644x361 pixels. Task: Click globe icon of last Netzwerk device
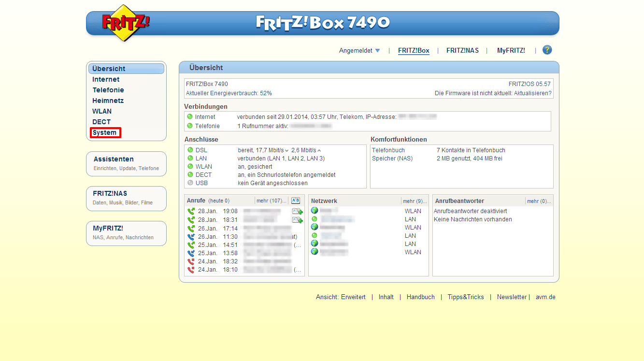pyautogui.click(x=315, y=251)
